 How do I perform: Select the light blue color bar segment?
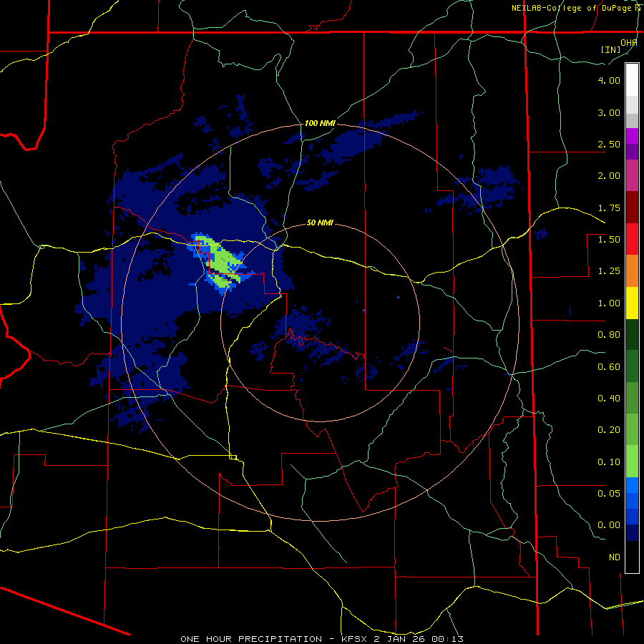click(x=632, y=485)
